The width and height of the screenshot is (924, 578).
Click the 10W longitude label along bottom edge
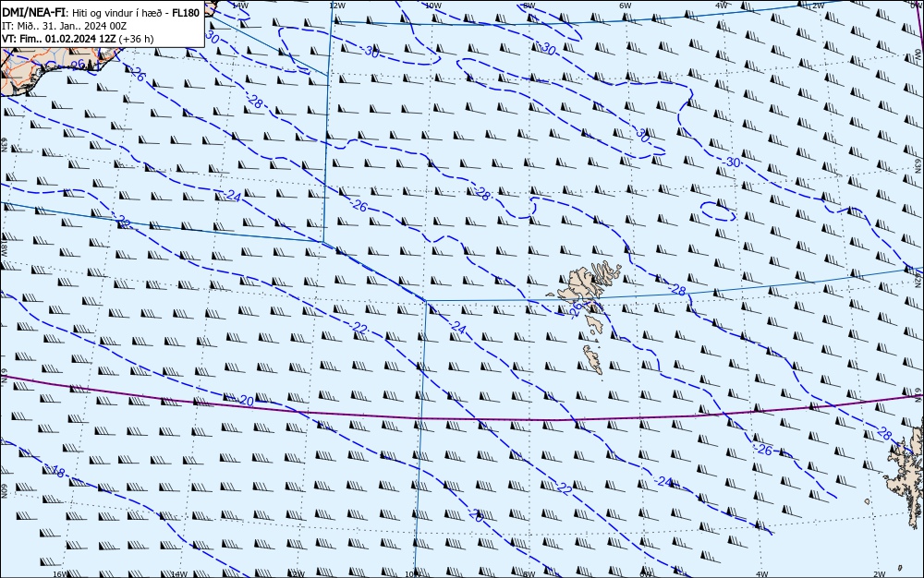pyautogui.click(x=413, y=574)
